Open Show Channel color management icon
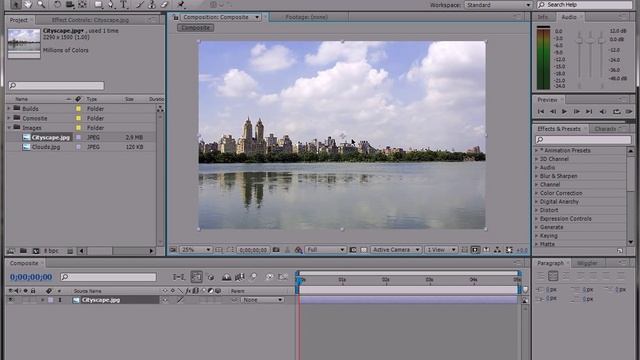Screen dimensions: 640x360 point(299,249)
